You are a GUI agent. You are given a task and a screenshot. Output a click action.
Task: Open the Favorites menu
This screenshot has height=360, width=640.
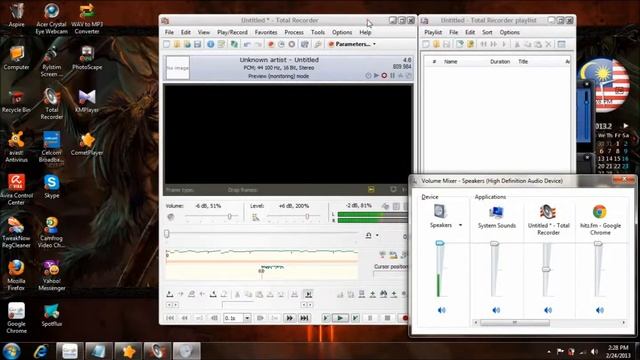[x=266, y=32]
